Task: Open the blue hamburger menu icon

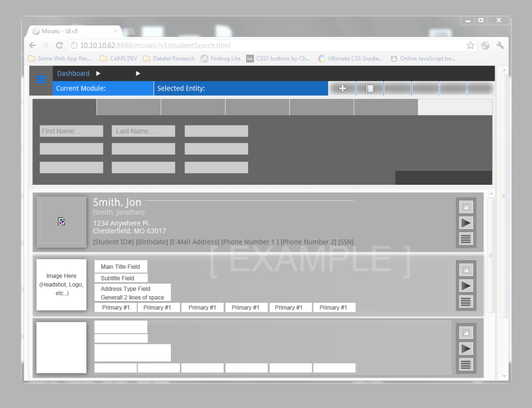Action: coord(41,79)
